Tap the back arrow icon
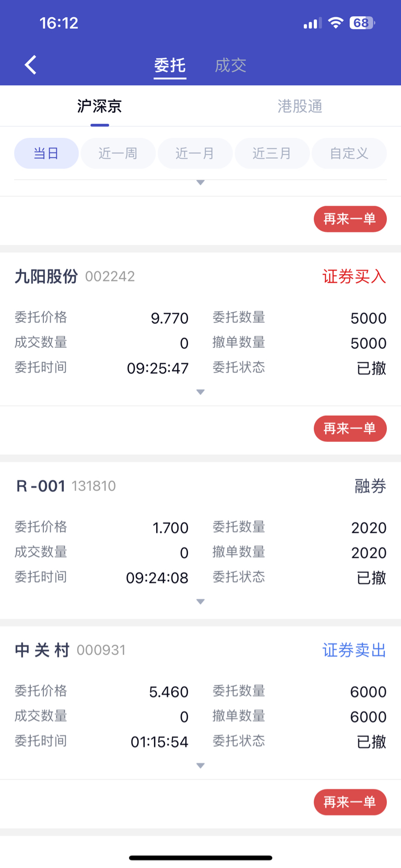 point(31,65)
